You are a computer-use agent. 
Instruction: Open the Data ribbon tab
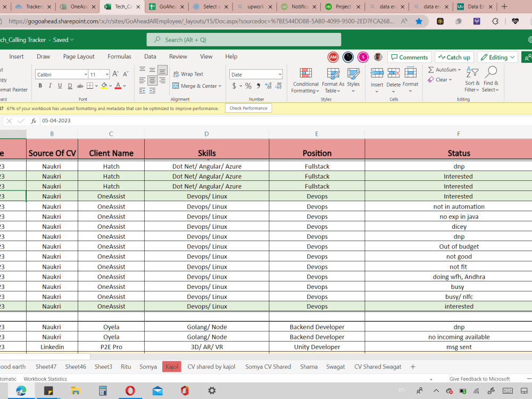pos(150,57)
